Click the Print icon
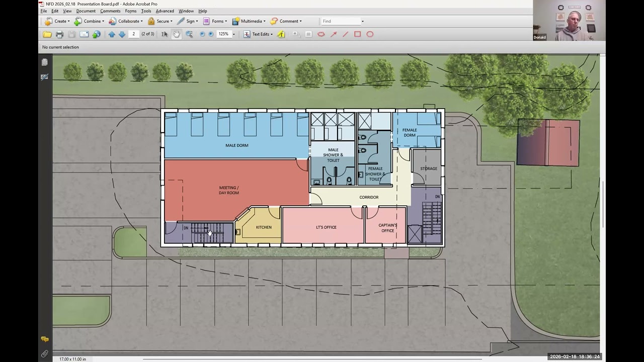Image resolution: width=644 pixels, height=362 pixels. 59,34
